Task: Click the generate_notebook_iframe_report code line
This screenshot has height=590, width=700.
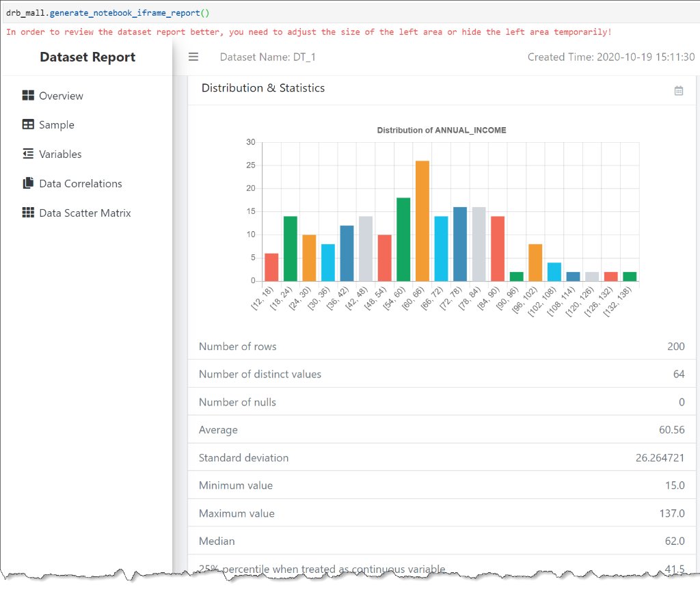Action: click(107, 13)
